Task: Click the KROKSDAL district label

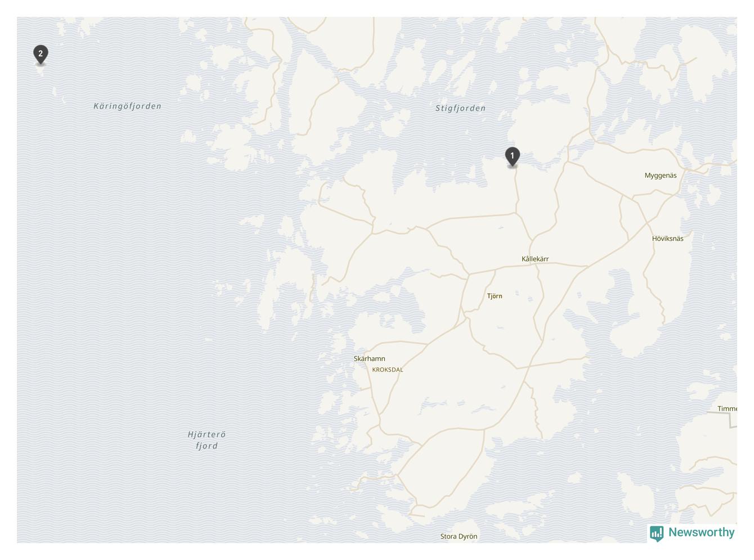Action: pos(388,370)
